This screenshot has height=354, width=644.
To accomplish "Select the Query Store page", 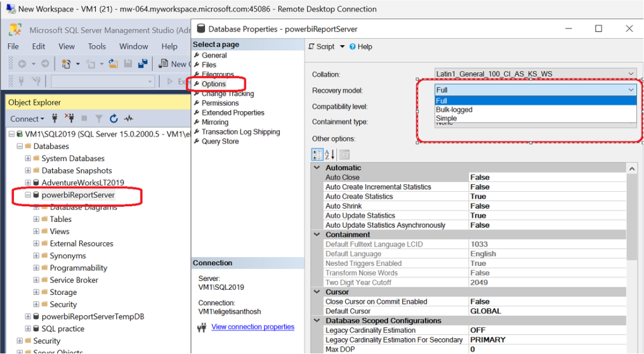I will [x=220, y=141].
